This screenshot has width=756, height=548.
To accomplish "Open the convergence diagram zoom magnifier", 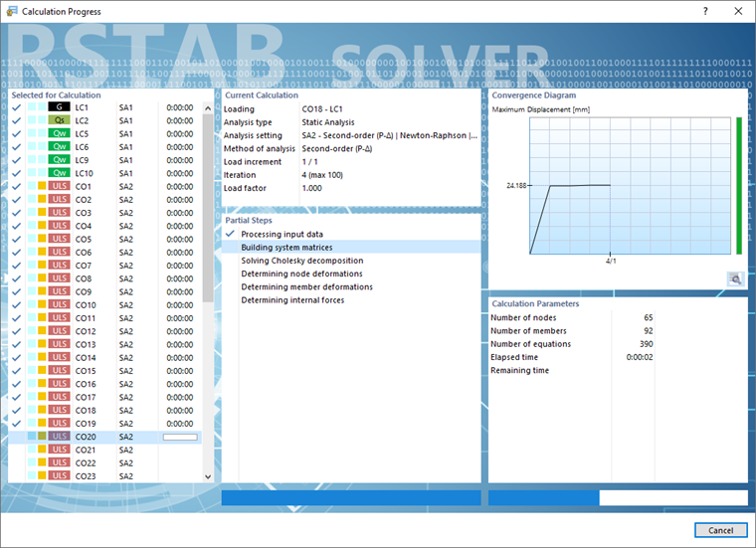I will [x=735, y=278].
